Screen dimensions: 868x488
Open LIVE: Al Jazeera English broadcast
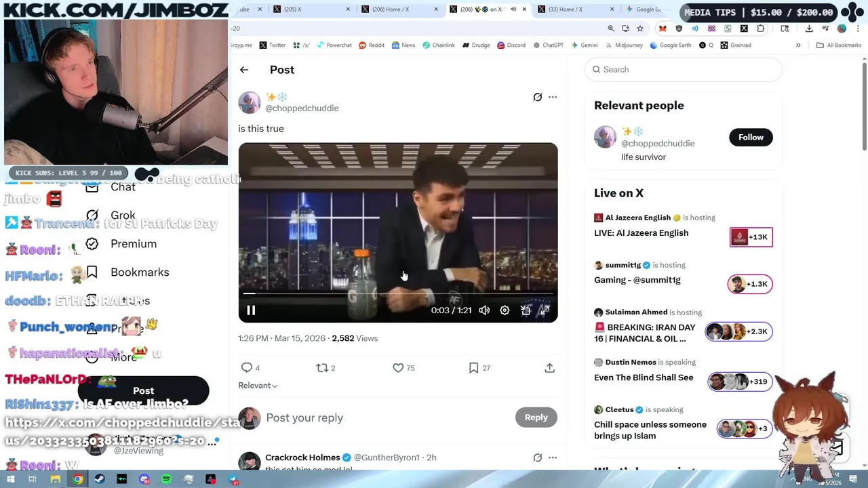[641, 232]
